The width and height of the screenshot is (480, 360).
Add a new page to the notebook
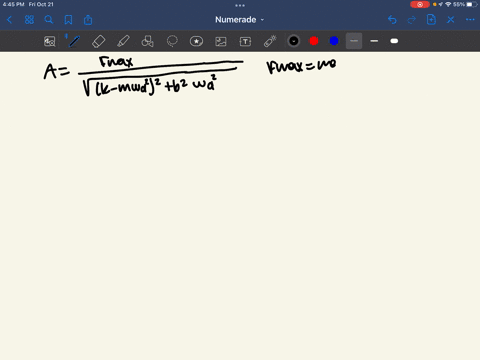(x=431, y=20)
